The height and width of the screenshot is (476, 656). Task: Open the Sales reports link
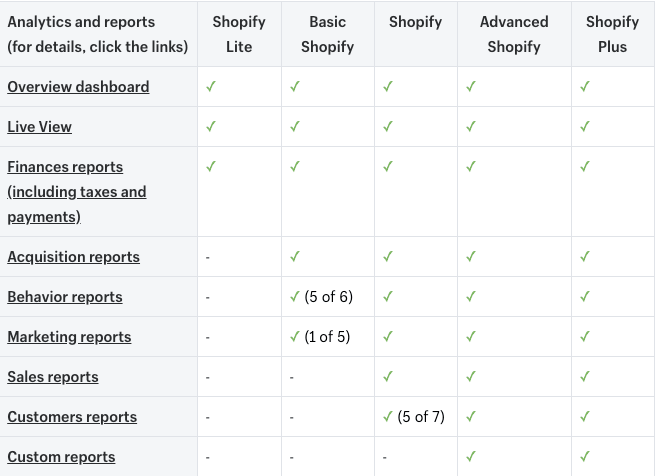point(53,377)
